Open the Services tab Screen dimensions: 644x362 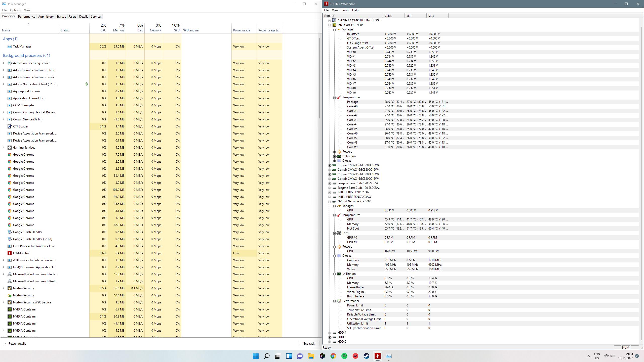pyautogui.click(x=96, y=17)
